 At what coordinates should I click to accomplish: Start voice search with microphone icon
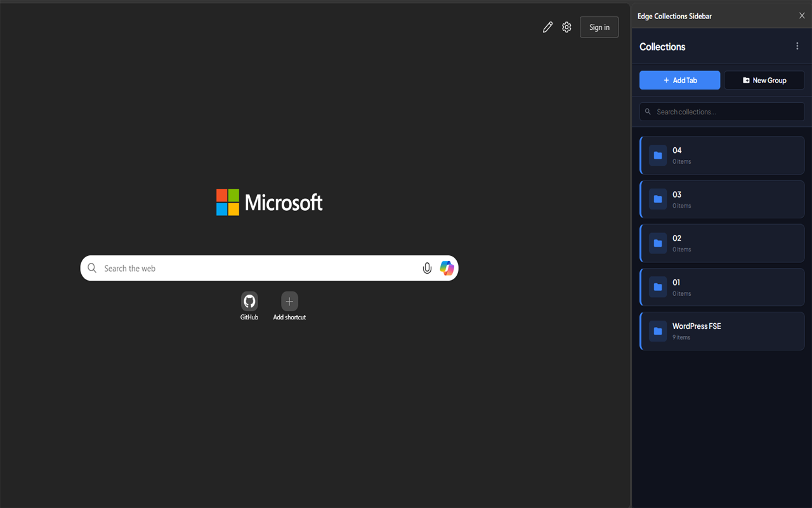click(x=427, y=268)
